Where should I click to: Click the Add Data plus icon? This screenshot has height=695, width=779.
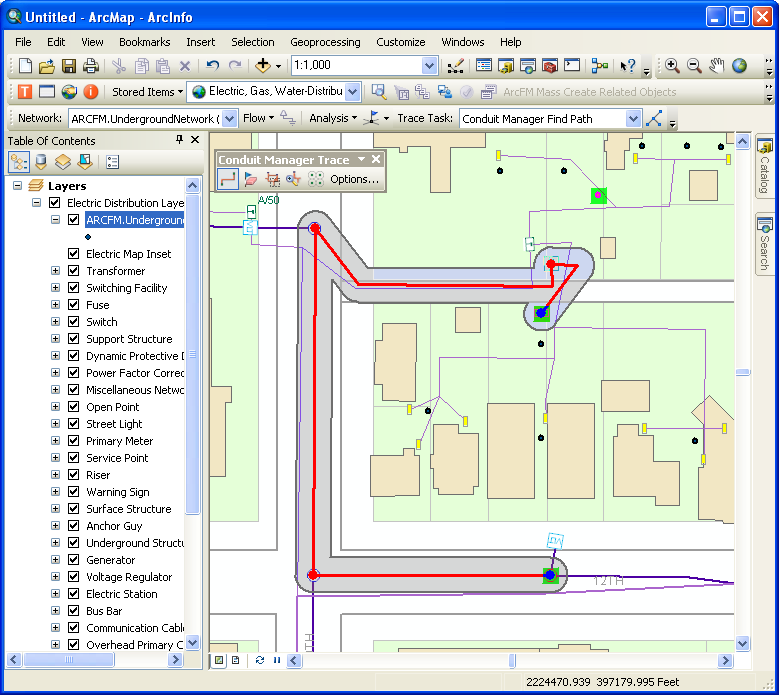(262, 66)
